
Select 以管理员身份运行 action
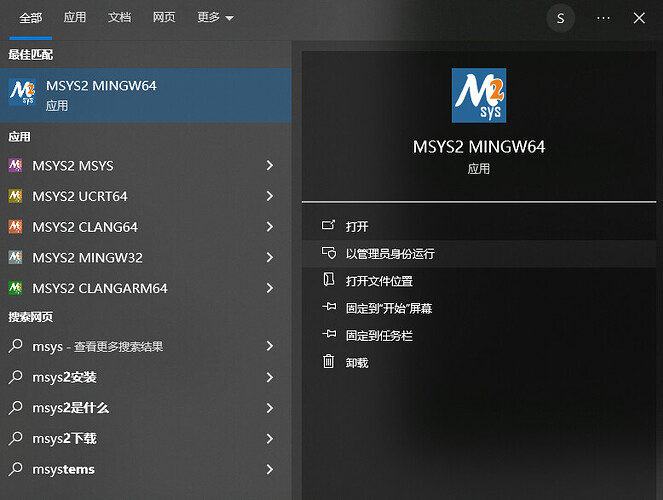click(x=390, y=254)
